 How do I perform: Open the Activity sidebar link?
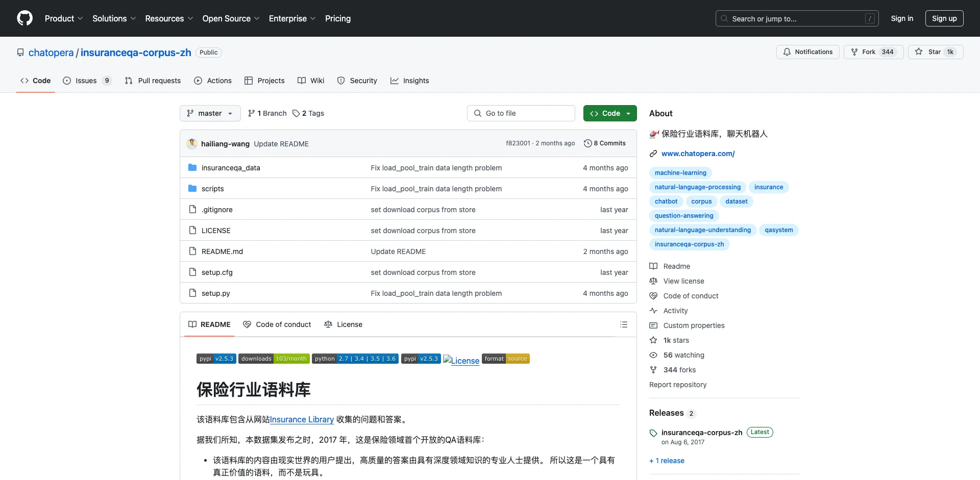(x=669, y=311)
